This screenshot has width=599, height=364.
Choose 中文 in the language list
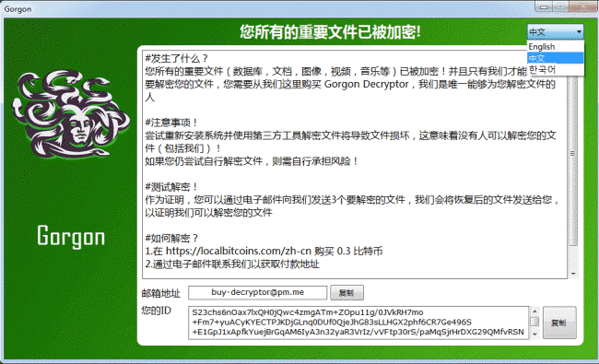pyautogui.click(x=555, y=58)
